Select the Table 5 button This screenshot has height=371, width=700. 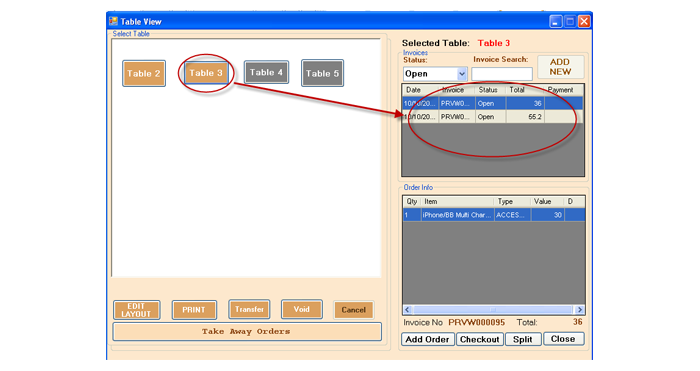point(322,73)
